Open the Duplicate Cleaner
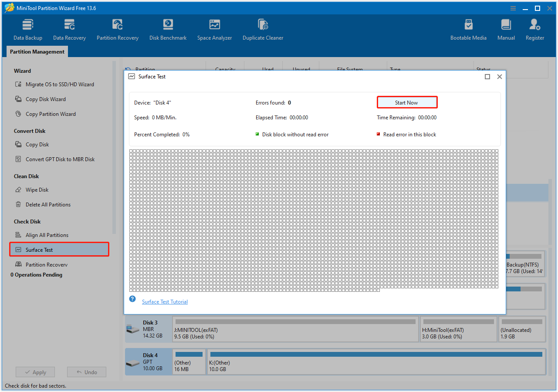Image resolution: width=558 pixels, height=392 pixels. pos(263,28)
